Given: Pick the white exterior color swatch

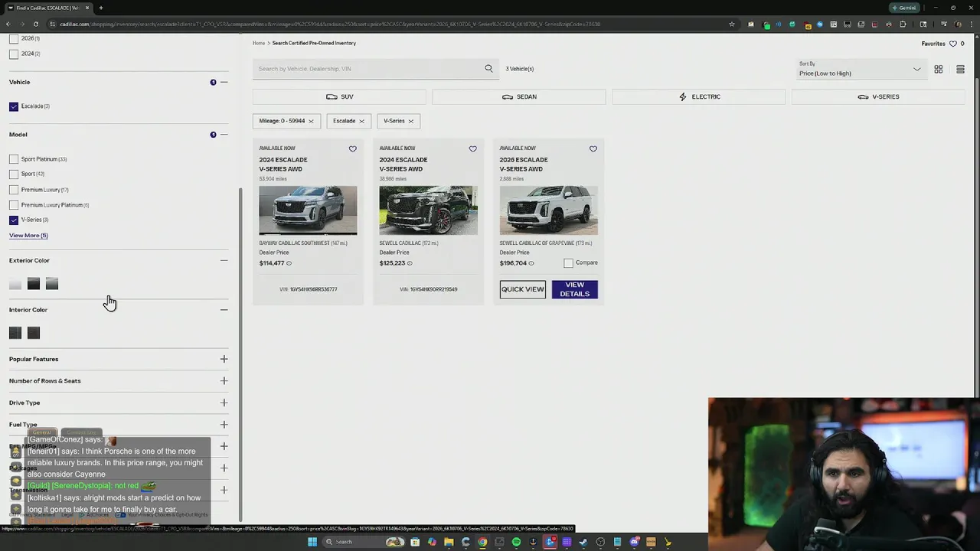Looking at the screenshot, I should tap(15, 285).
